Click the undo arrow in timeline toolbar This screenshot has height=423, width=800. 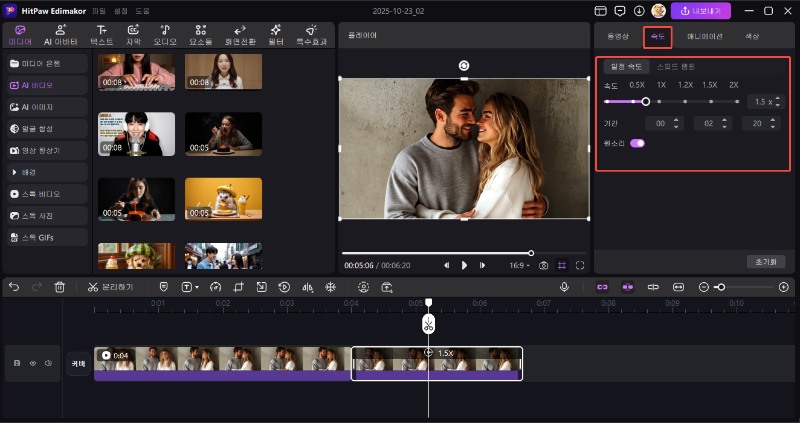tap(14, 287)
